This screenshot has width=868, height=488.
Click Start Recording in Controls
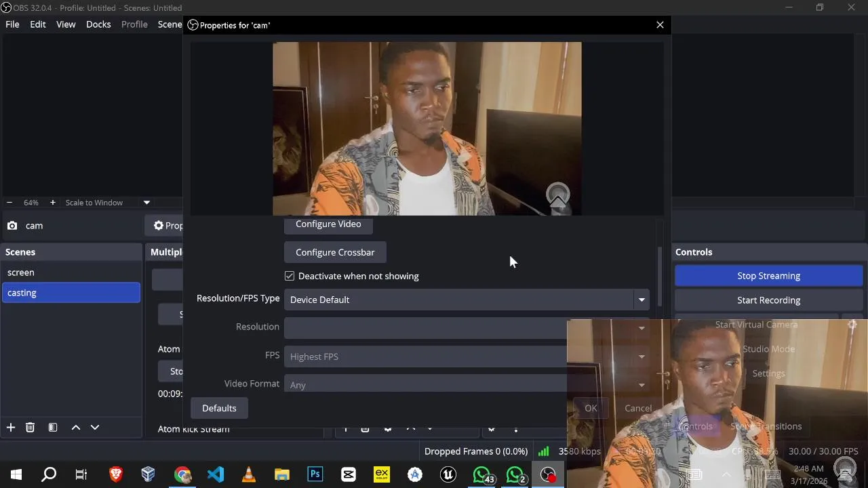pos(768,300)
